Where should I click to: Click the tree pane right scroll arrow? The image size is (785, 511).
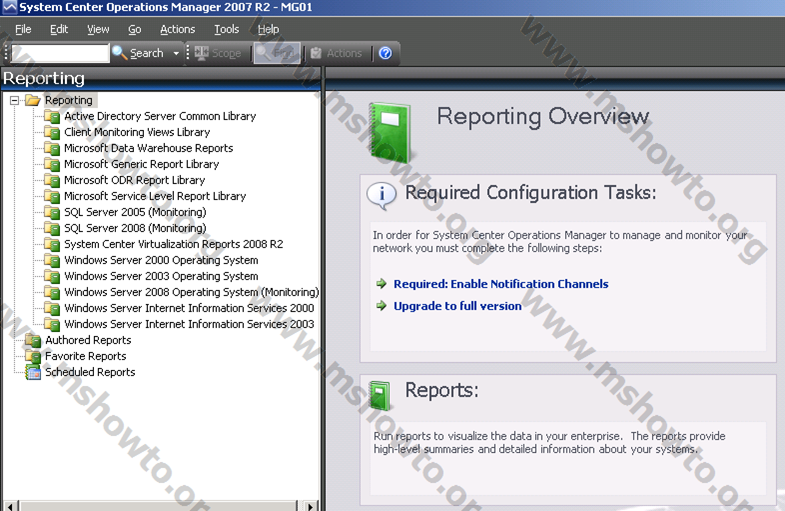pos(310,506)
